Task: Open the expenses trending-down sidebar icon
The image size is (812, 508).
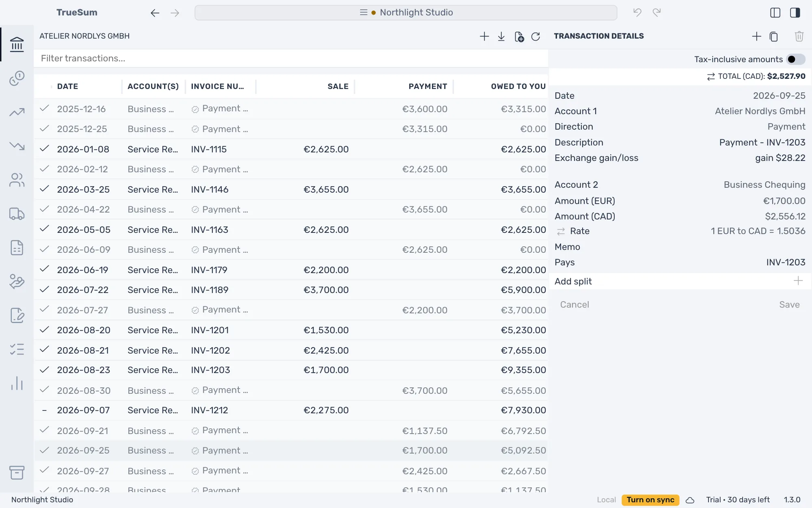Action: (x=17, y=146)
